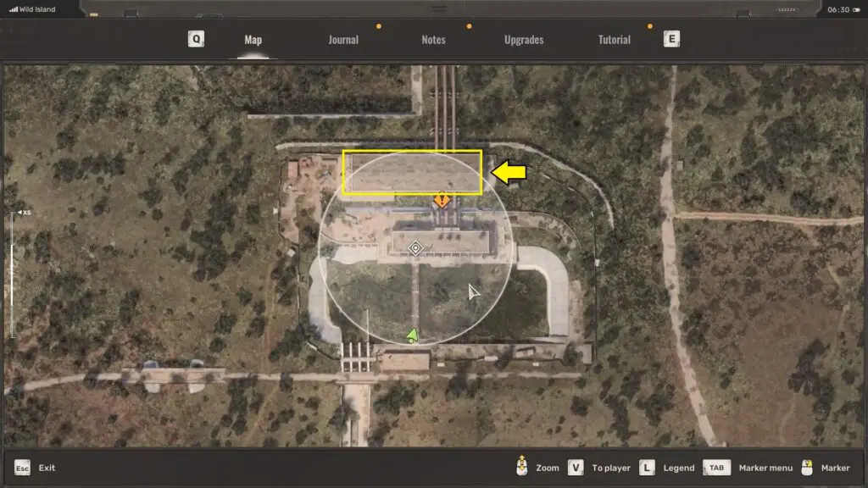
Task: Click the Esc key icon
Action: [x=22, y=468]
